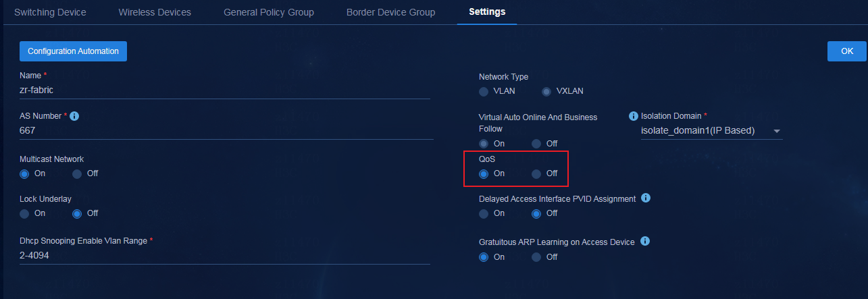Image resolution: width=868 pixels, height=299 pixels.
Task: Click the AS Number info icon
Action: (x=75, y=116)
